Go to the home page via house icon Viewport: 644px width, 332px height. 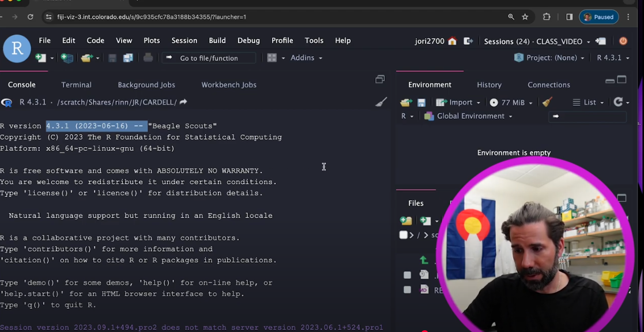(452, 41)
